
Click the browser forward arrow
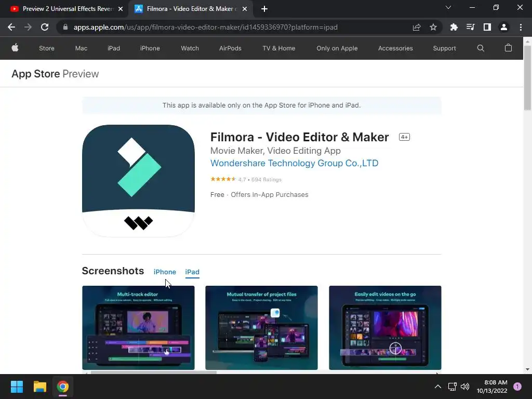28,27
